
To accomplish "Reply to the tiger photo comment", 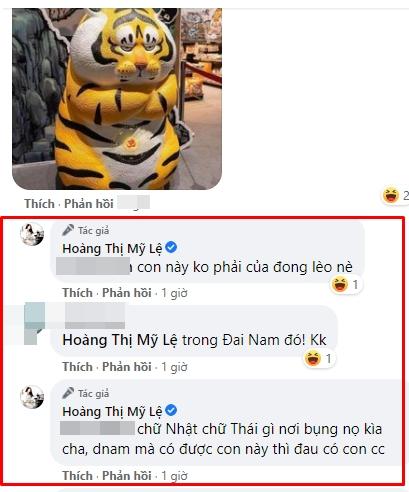I will click(89, 203).
